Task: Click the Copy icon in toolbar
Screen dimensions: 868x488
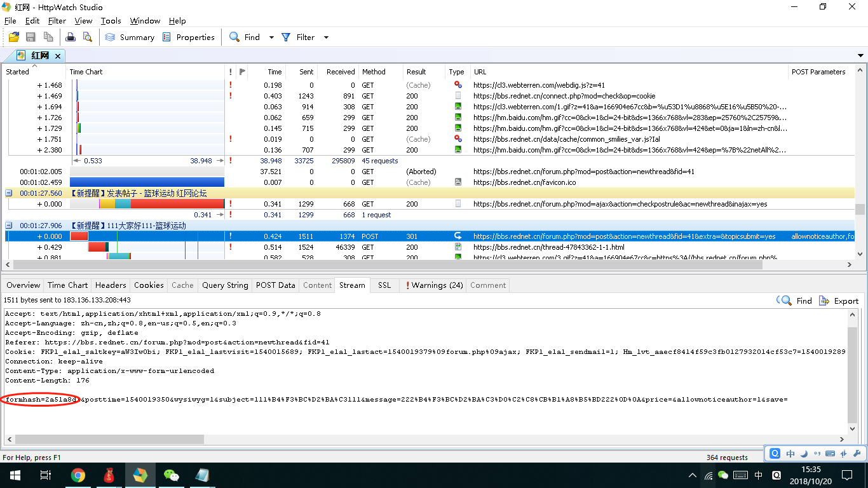Action: 48,37
